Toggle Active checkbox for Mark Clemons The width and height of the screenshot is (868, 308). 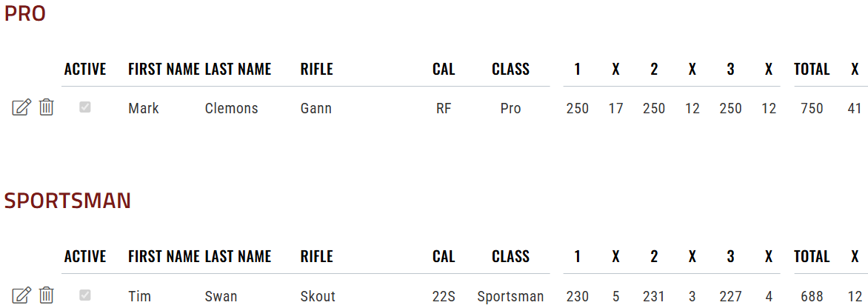click(x=84, y=107)
